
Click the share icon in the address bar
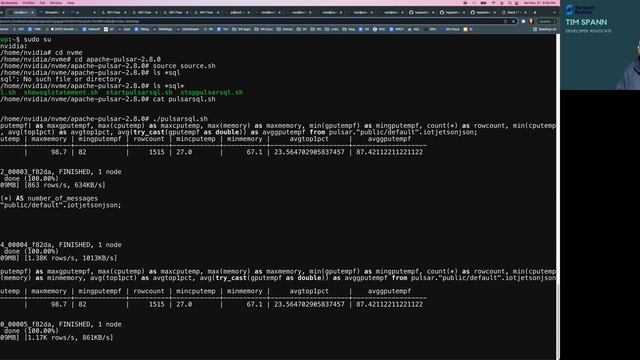point(506,21)
